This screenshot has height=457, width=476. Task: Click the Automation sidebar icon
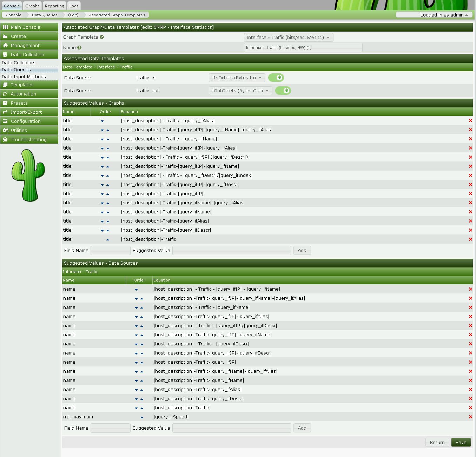(x=5, y=94)
